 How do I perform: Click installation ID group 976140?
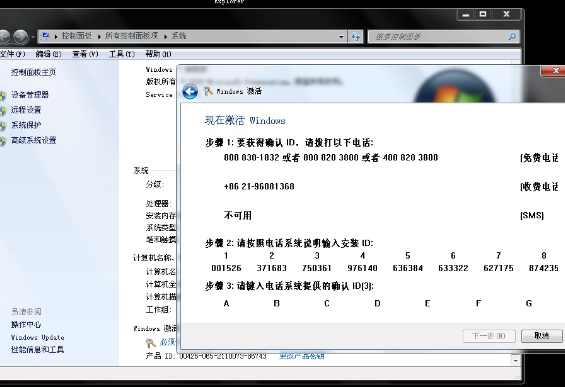[362, 268]
